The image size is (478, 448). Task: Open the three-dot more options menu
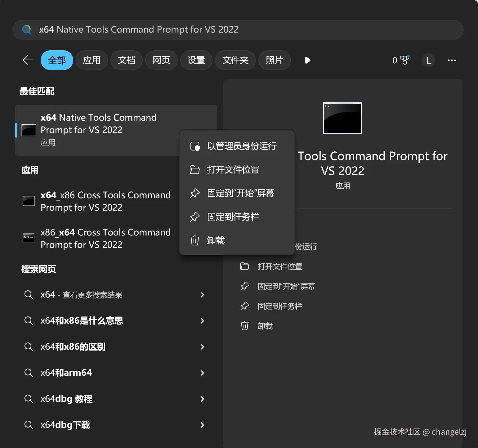click(452, 60)
